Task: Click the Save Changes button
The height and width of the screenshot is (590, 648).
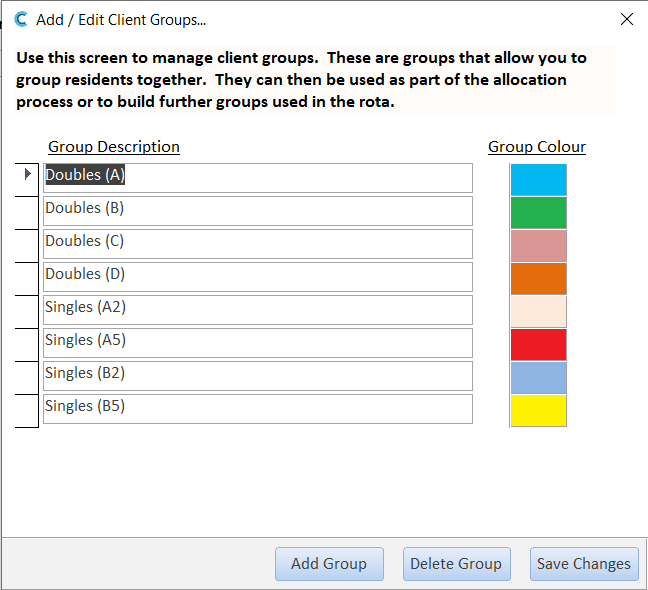Action: pos(584,564)
